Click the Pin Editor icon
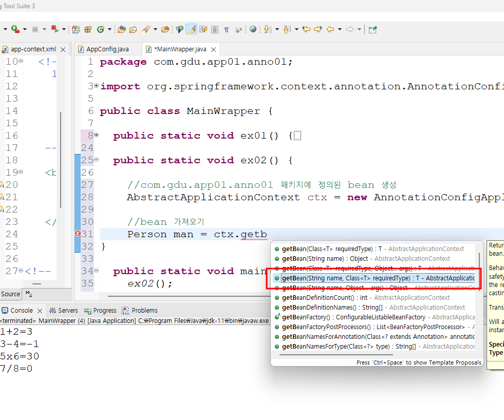 click(x=372, y=30)
